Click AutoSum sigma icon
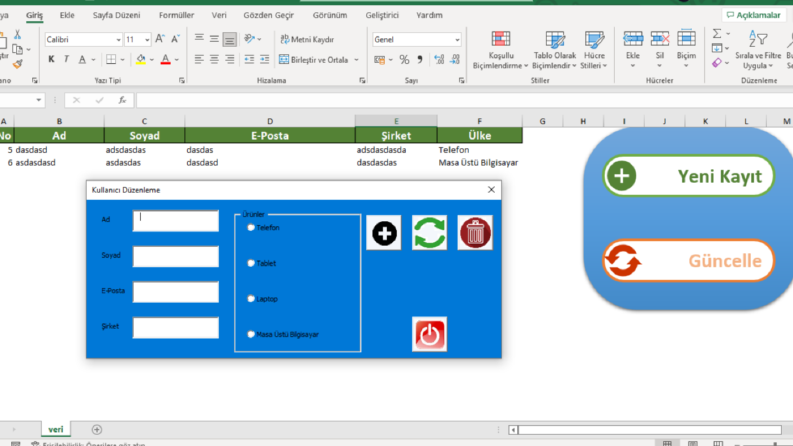The height and width of the screenshot is (446, 793). pyautogui.click(x=717, y=34)
